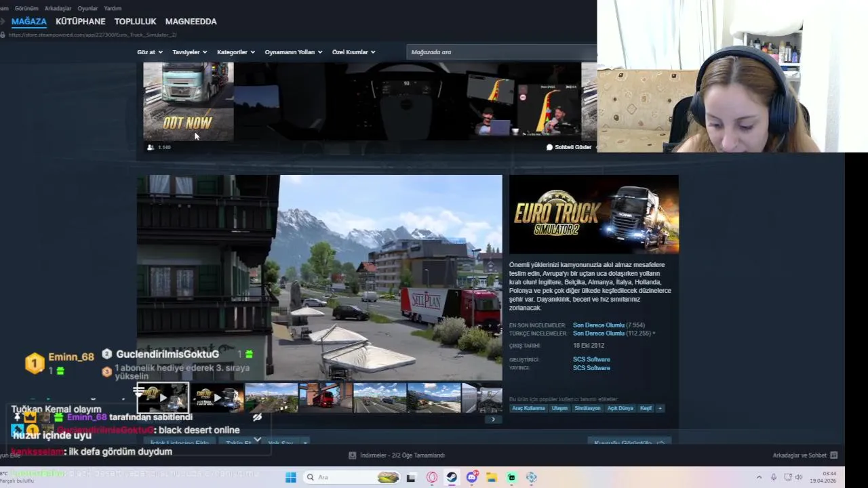Play the second trailer video thumbnail

click(217, 398)
